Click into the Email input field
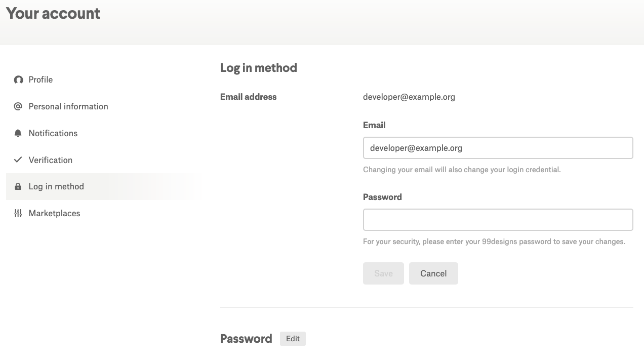Image resolution: width=644 pixels, height=361 pixels. (498, 148)
